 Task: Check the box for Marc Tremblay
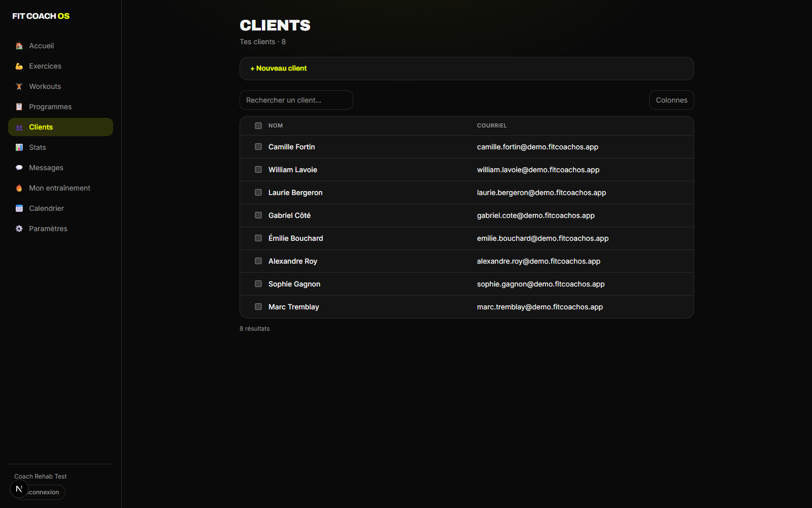click(x=258, y=307)
